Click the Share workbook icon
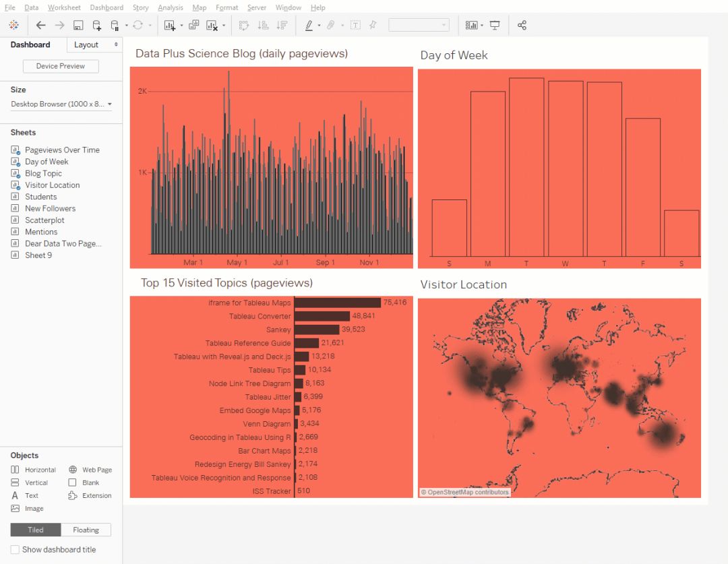Screen dimensions: 728x564 [522, 25]
